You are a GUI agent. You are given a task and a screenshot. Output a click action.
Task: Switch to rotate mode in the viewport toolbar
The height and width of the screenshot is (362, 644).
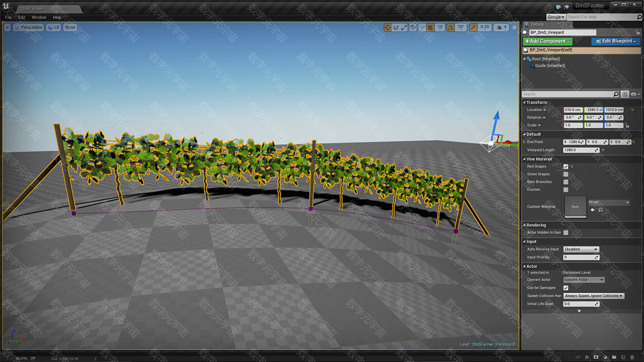click(396, 28)
